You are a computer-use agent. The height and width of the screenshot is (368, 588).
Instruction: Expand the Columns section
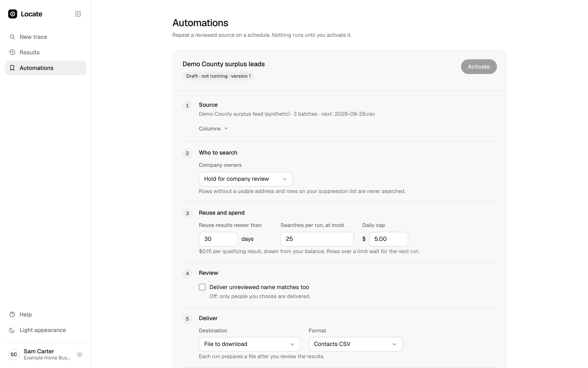213,129
